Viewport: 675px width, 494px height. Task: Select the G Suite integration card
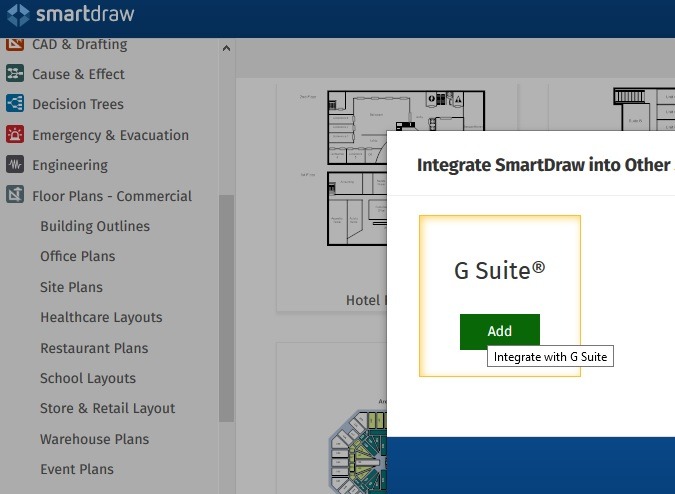[500, 296]
